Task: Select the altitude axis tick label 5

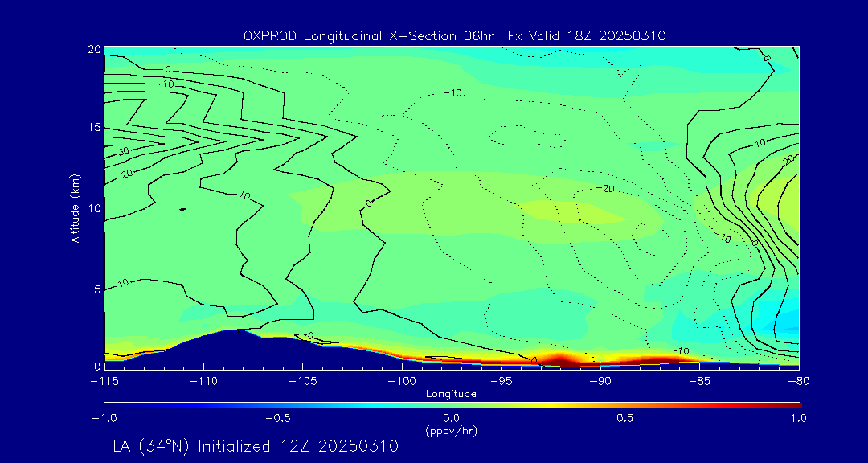Action: (x=97, y=289)
